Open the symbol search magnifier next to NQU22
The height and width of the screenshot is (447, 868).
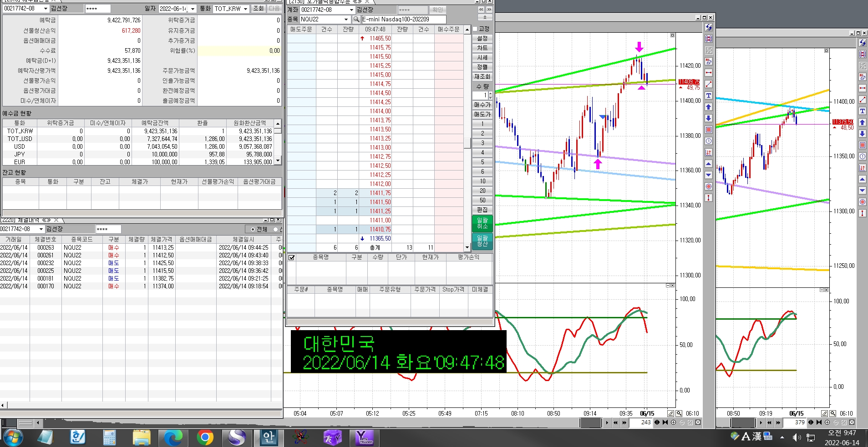(356, 19)
